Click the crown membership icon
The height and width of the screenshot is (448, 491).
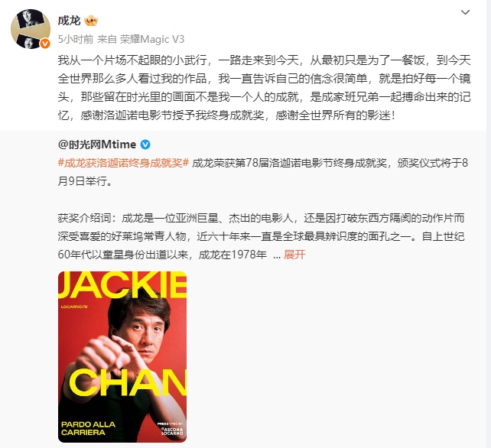(91, 21)
